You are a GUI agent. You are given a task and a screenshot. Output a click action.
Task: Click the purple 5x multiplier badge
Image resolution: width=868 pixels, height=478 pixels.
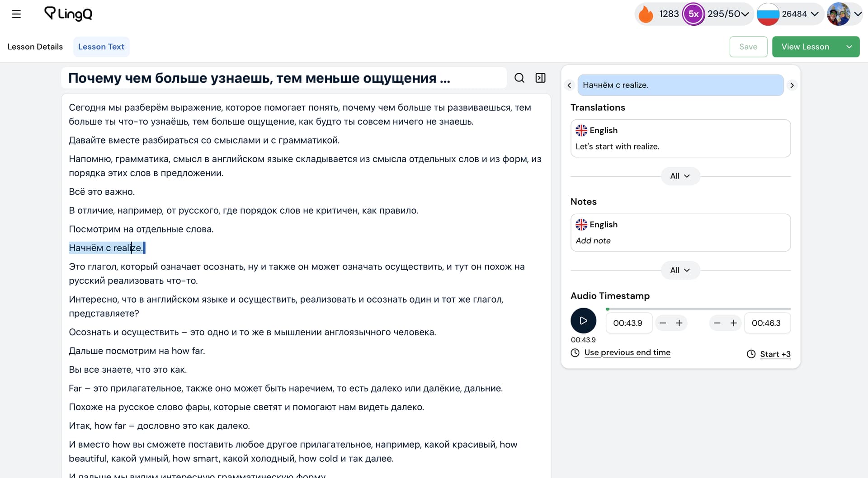(693, 14)
